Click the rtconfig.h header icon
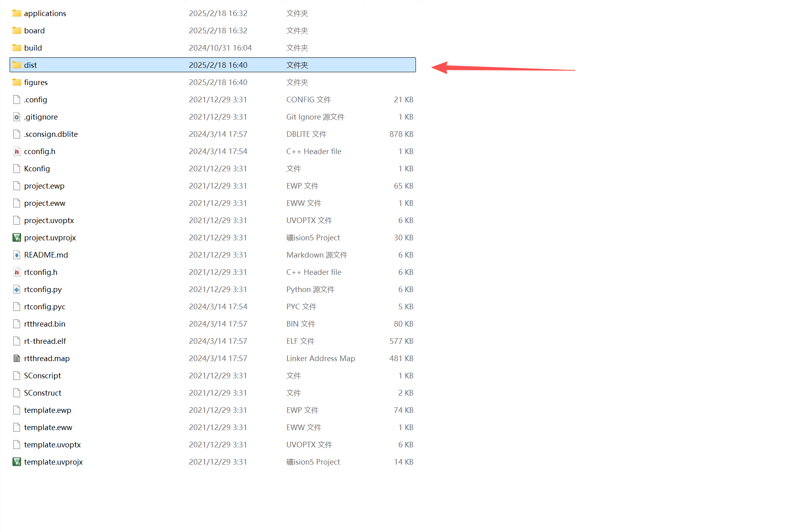Image resolution: width=805 pixels, height=532 pixels. point(16,272)
